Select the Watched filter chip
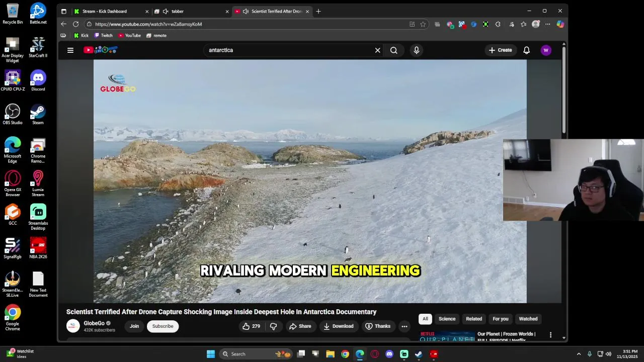The height and width of the screenshot is (362, 644). point(528,319)
